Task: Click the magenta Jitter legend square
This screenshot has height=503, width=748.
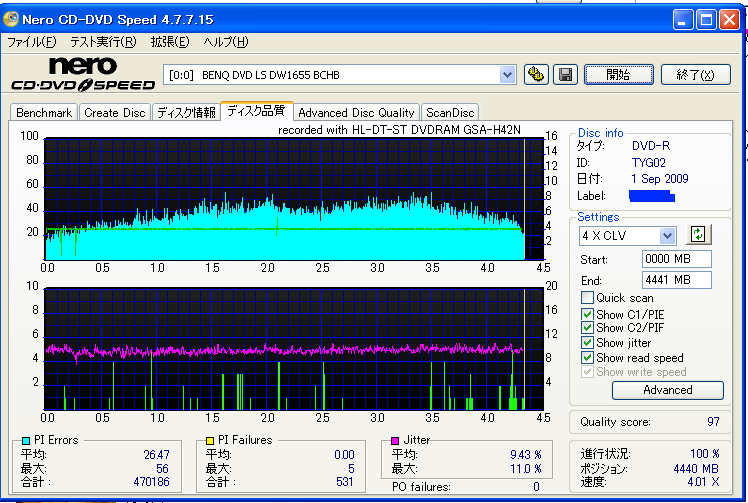Action: [395, 440]
